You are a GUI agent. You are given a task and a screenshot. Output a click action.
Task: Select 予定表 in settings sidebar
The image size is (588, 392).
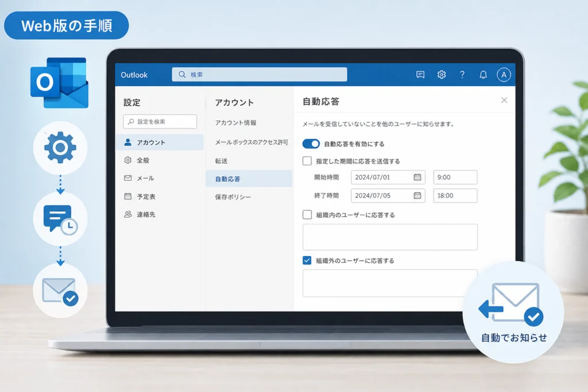pos(160,196)
